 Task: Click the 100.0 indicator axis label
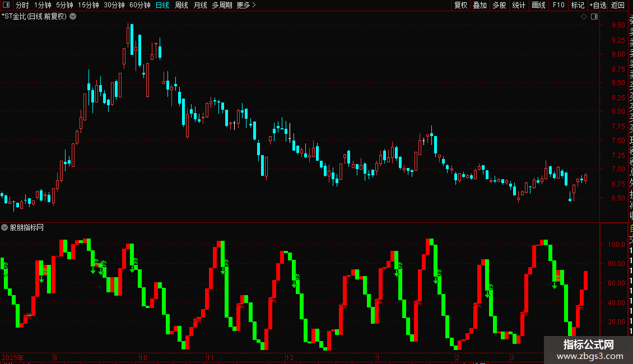click(x=616, y=245)
